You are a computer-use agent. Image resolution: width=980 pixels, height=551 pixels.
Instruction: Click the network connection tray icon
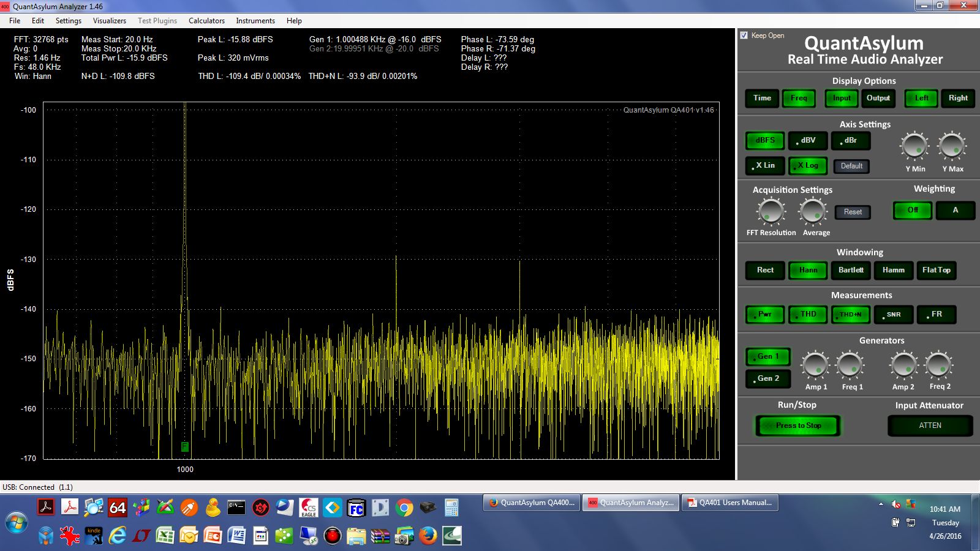click(x=911, y=522)
